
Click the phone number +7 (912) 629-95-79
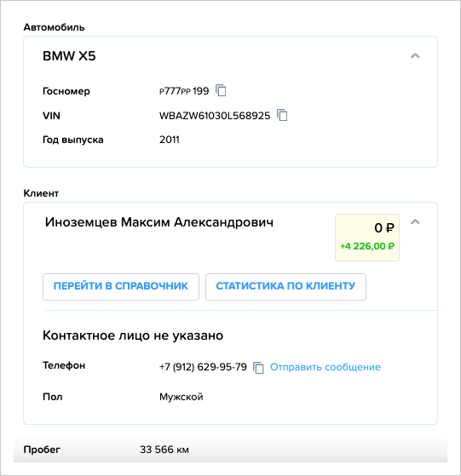[203, 367]
